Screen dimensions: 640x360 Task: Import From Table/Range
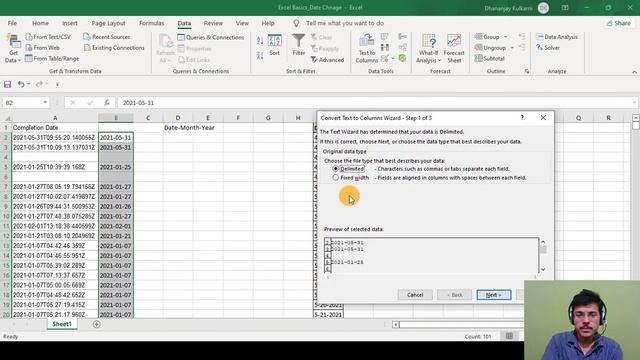(52, 59)
